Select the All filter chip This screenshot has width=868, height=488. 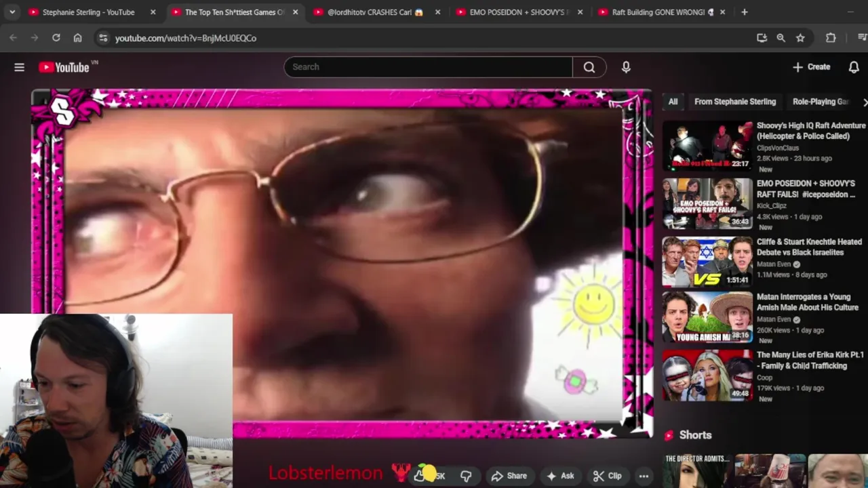point(673,102)
